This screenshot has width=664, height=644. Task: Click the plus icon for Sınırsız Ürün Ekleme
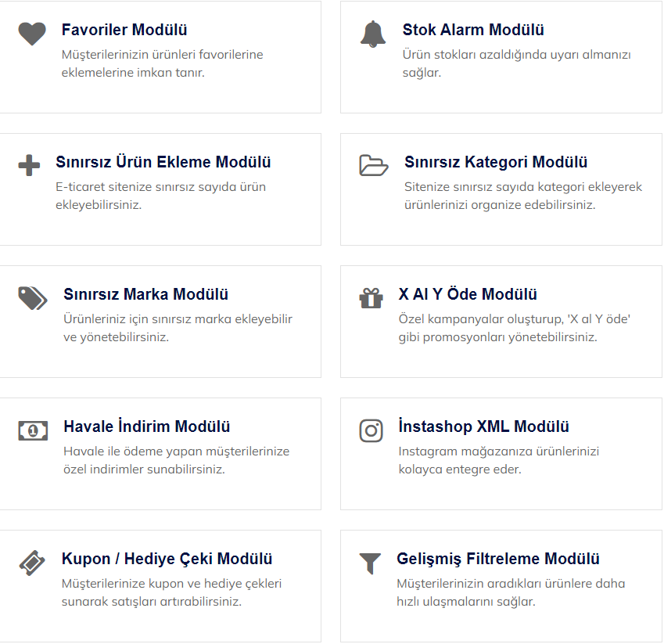click(x=29, y=165)
